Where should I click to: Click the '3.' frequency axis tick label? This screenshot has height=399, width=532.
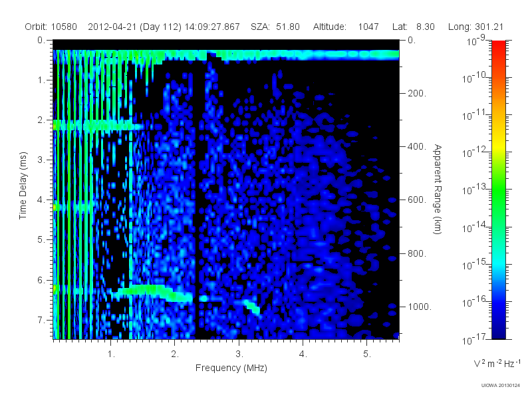(239, 354)
